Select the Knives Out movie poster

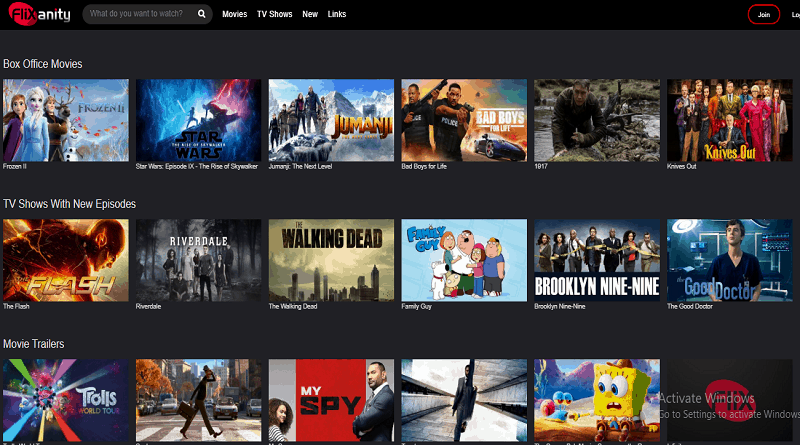(729, 120)
